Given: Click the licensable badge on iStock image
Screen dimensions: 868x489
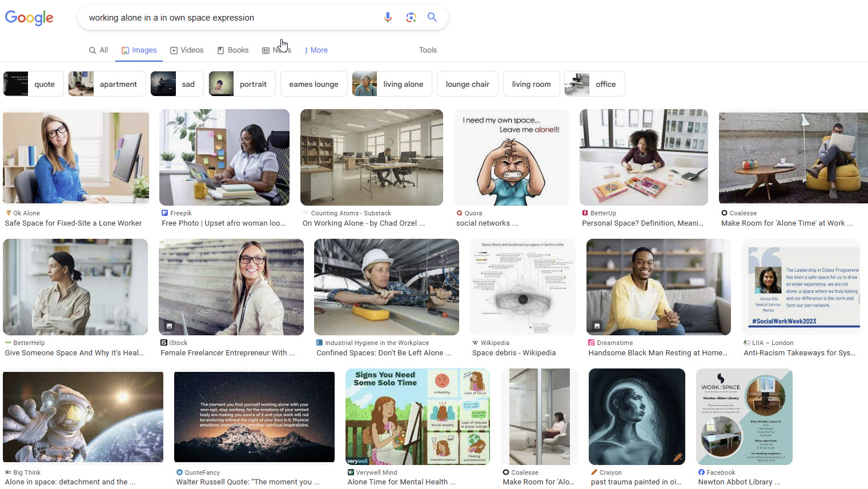Looking at the screenshot, I should point(169,326).
